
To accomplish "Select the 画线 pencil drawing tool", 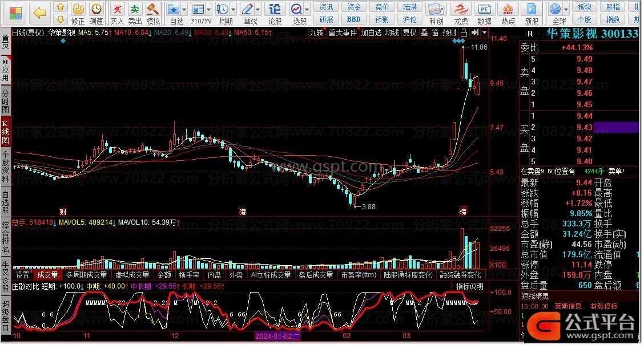I will click(247, 9).
